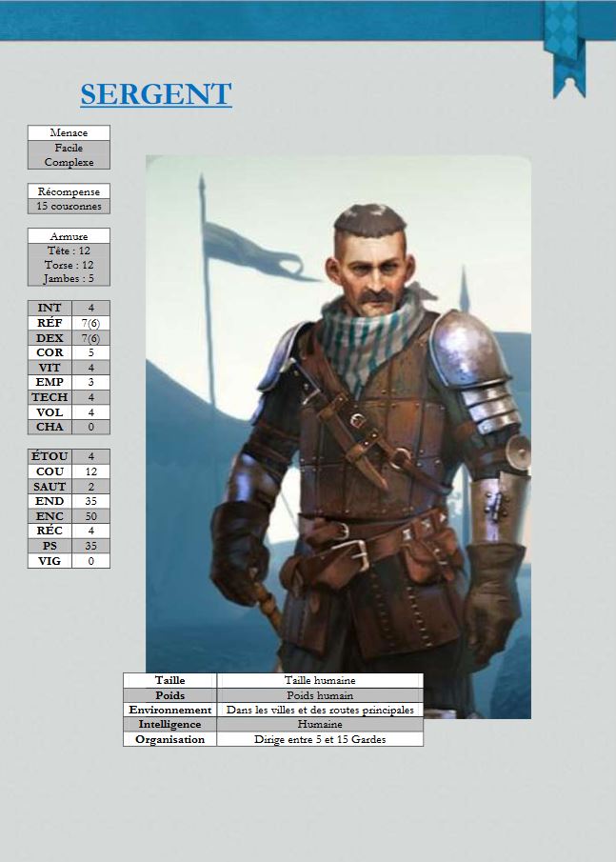Click the value 4 in RÉC row
The width and height of the screenshot is (616, 862).
click(91, 531)
